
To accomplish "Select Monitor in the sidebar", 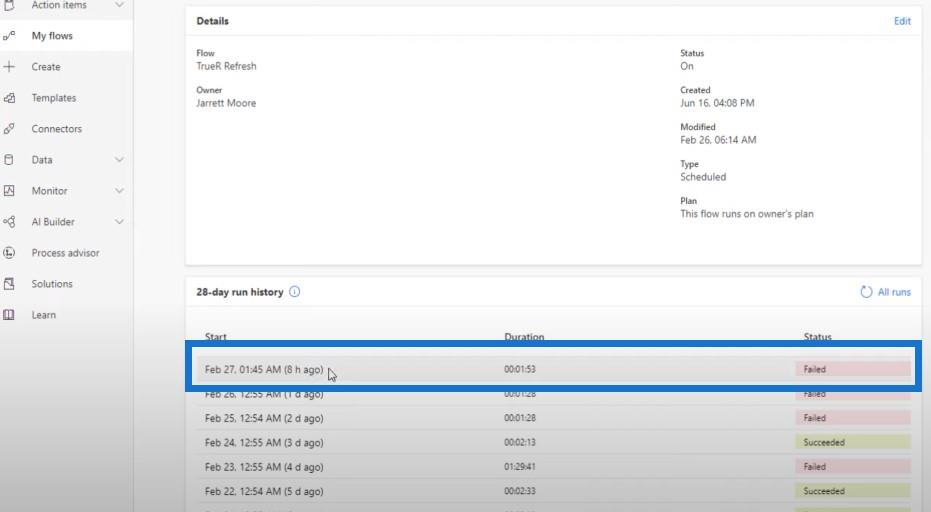I will click(x=49, y=191).
